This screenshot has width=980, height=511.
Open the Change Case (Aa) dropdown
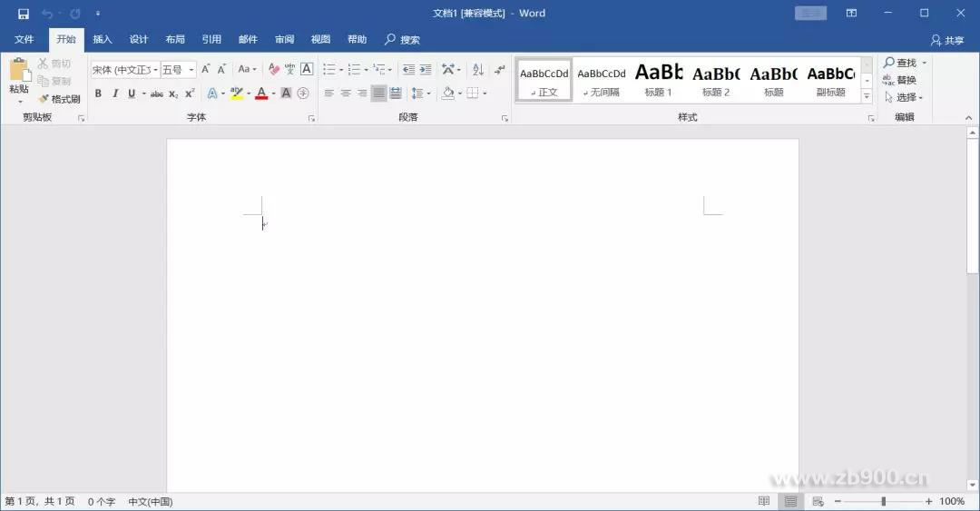pos(248,69)
